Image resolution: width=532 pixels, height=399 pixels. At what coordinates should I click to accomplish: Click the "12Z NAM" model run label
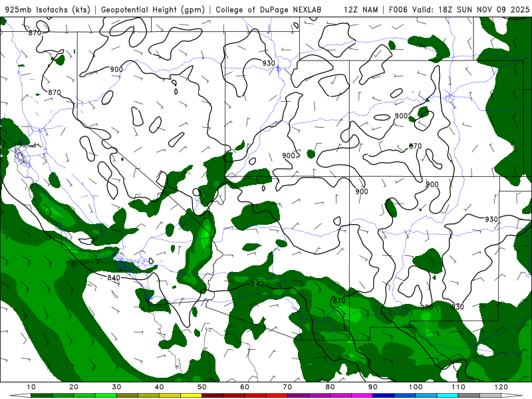click(361, 9)
